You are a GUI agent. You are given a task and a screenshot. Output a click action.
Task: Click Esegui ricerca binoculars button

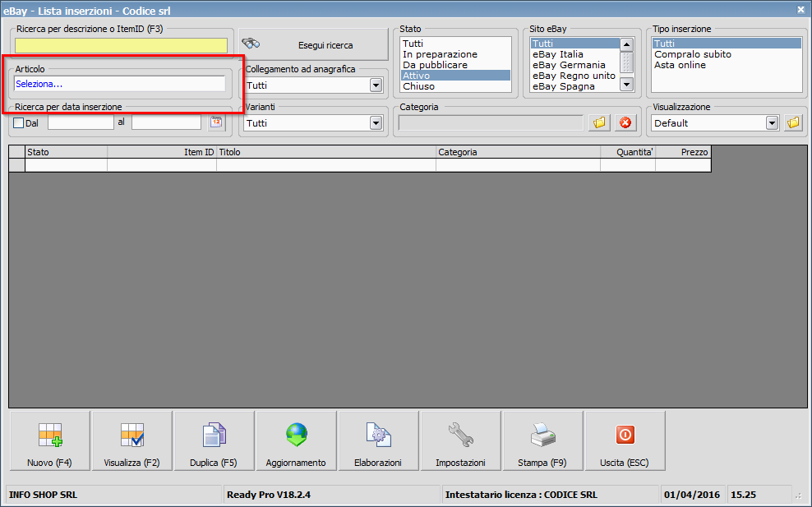314,45
